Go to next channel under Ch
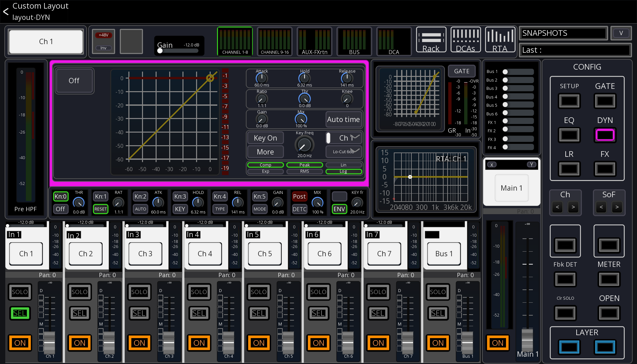Image resolution: width=637 pixels, height=364 pixels. (x=573, y=207)
